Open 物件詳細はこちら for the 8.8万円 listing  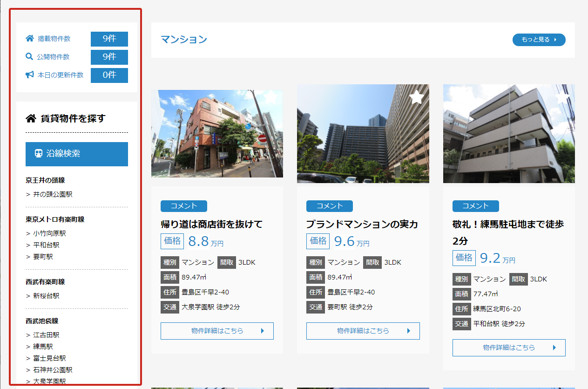coord(217,331)
